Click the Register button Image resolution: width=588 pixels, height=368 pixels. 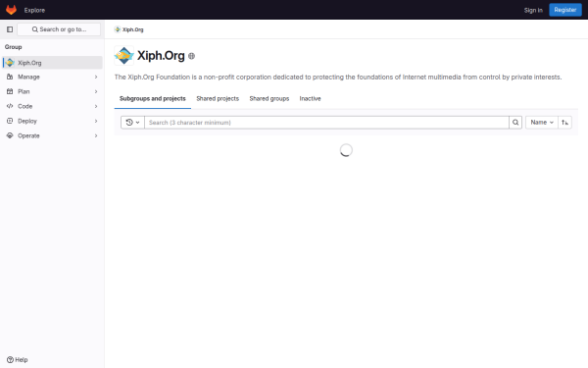(565, 10)
